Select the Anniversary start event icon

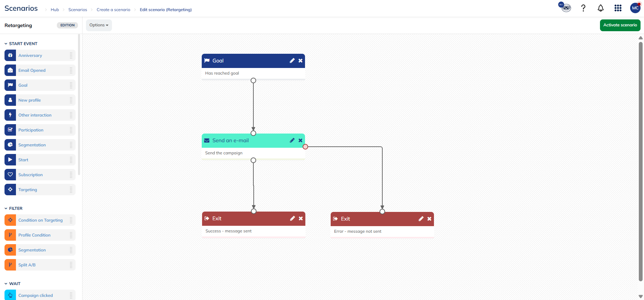[x=10, y=55]
